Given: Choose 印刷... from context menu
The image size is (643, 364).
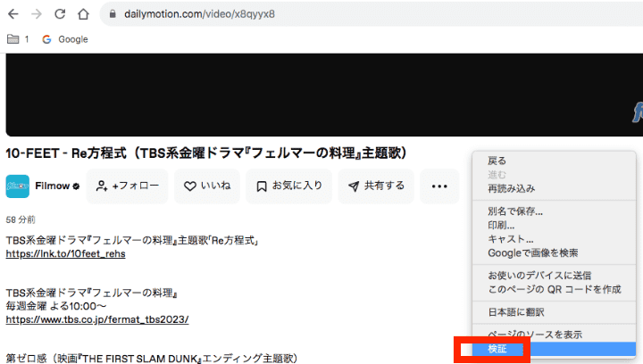Looking at the screenshot, I should point(554,225).
